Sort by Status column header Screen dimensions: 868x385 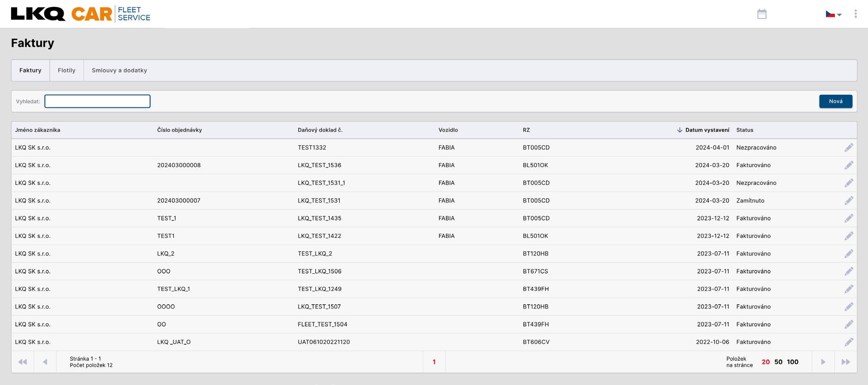(x=745, y=130)
